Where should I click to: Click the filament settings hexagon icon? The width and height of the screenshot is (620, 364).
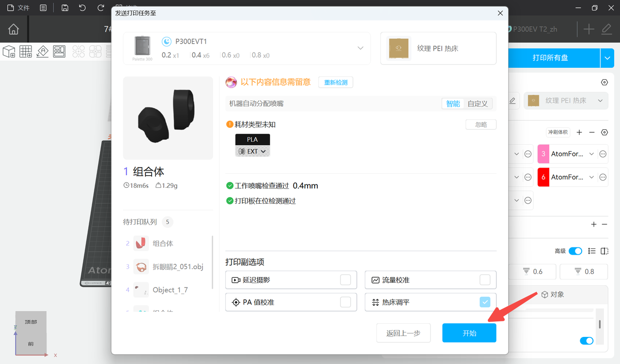tap(604, 132)
